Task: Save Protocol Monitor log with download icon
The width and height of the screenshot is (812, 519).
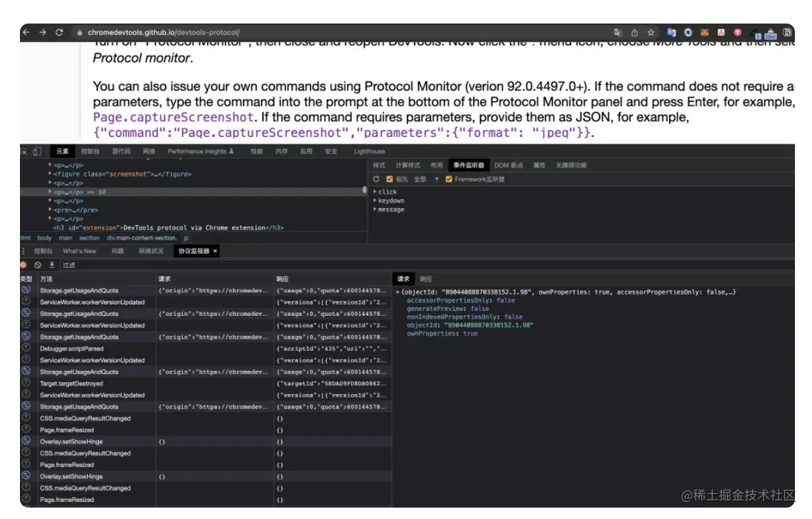Action: point(51,265)
